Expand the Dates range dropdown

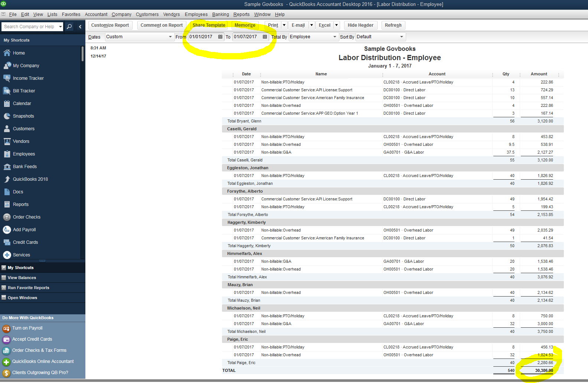[170, 37]
